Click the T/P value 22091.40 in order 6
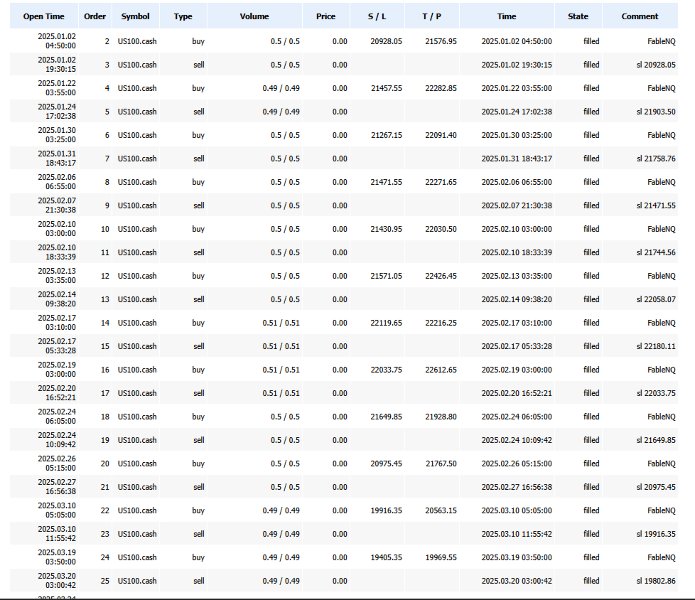The width and height of the screenshot is (695, 600). [441, 135]
